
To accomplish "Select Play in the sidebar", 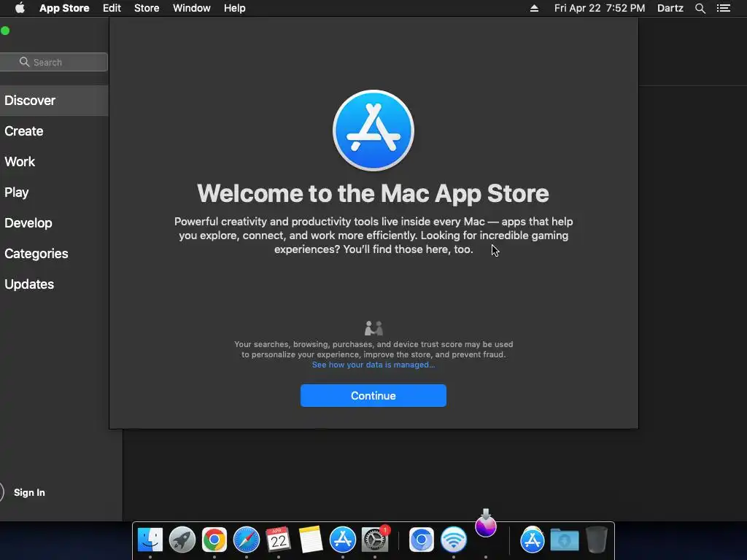I will [54, 192].
